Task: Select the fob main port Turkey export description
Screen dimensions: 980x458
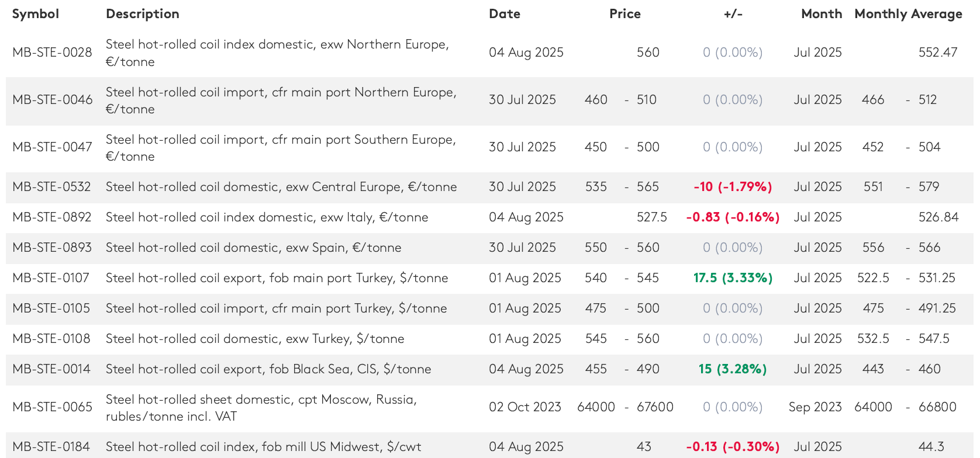Action: tap(277, 278)
